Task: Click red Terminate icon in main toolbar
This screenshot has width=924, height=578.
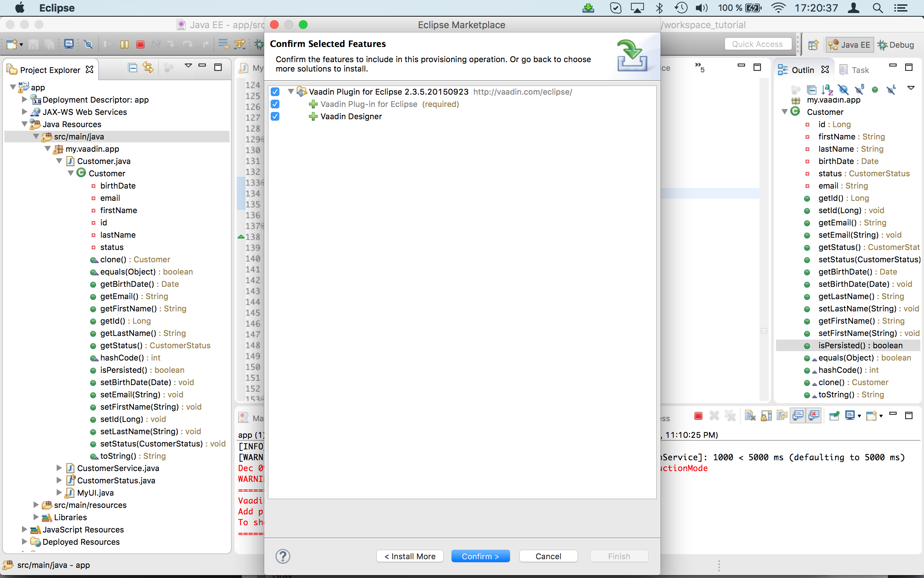Action: (140, 44)
